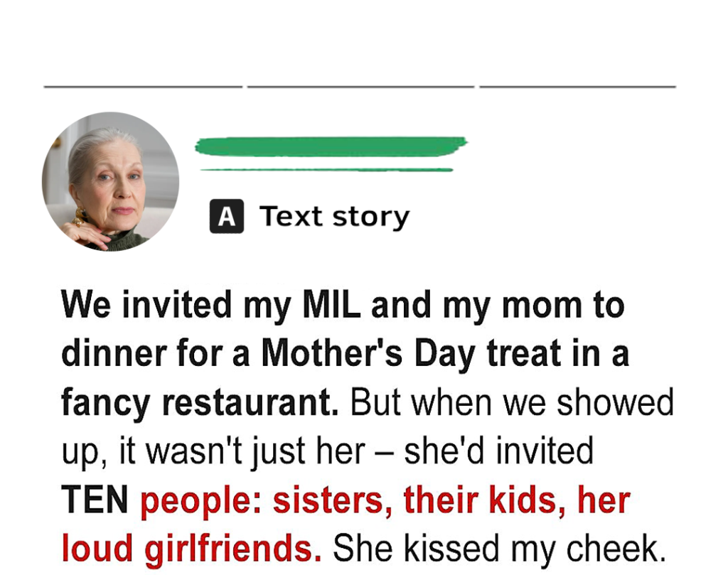Viewport: 728px width, 575px height.
Task: Click red text "people: sisters, their kids, her"
Action: [x=385, y=501]
